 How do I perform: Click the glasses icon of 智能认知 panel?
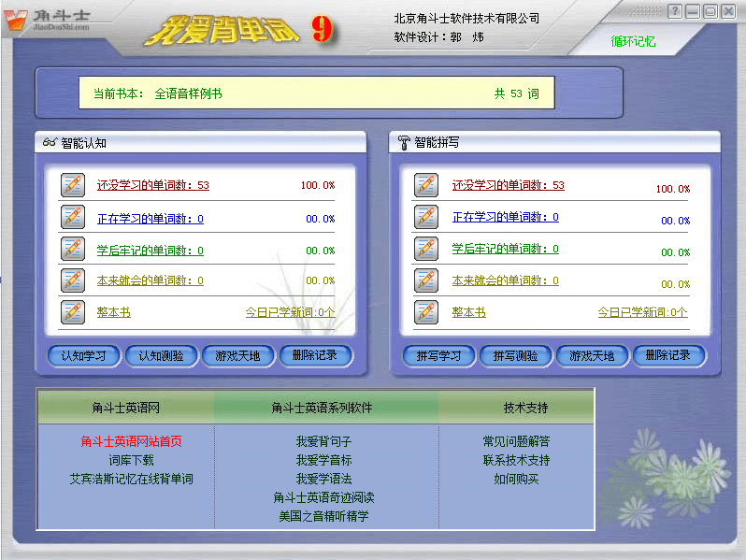coord(50,142)
